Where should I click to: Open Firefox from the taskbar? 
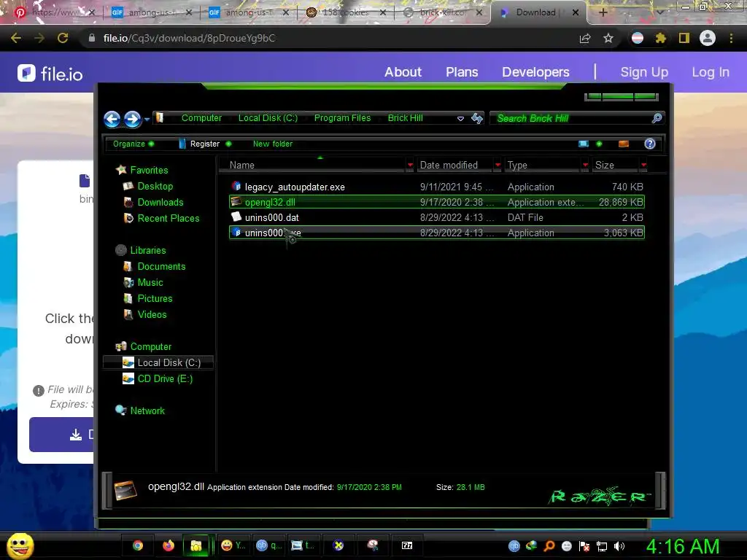(x=169, y=545)
